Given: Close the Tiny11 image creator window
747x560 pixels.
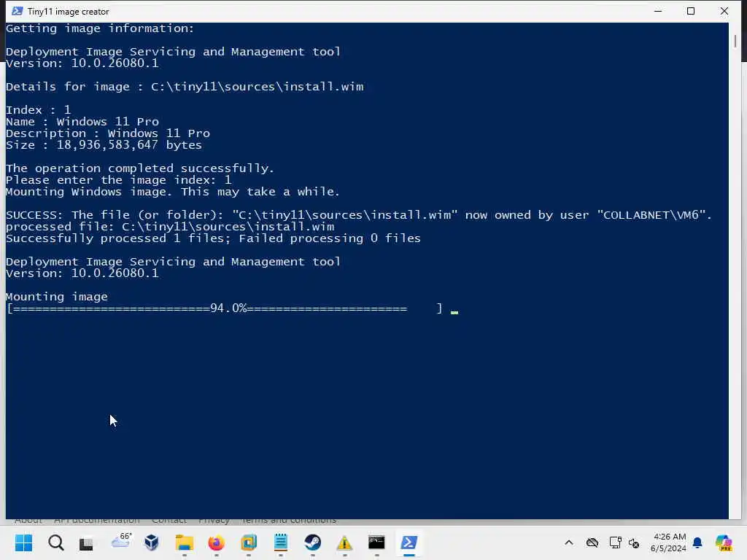Looking at the screenshot, I should 724,11.
